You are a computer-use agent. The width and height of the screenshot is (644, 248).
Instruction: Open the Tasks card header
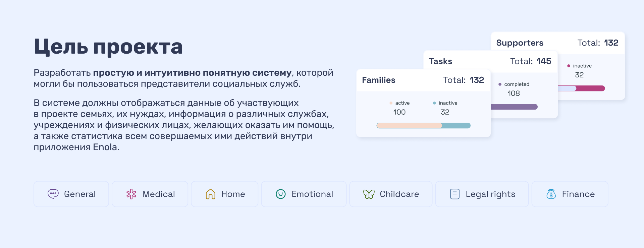pyautogui.click(x=441, y=61)
